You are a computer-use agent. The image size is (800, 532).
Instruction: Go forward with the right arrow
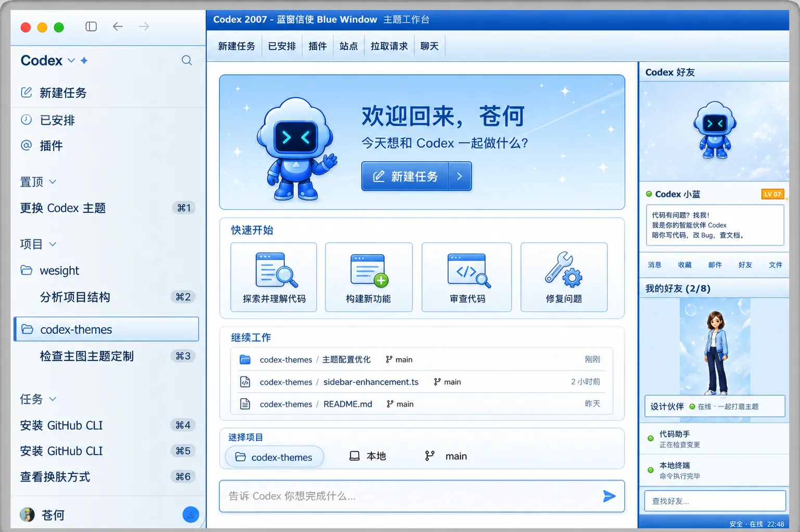coord(144,27)
